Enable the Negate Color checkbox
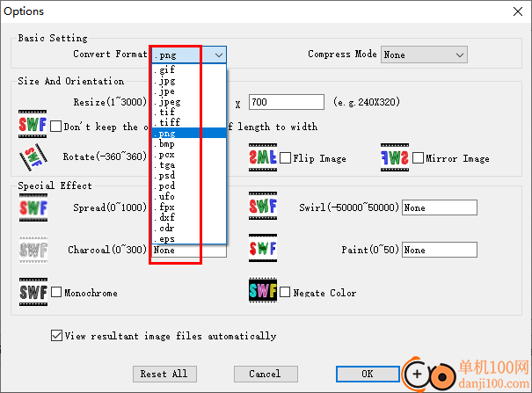 click(285, 292)
